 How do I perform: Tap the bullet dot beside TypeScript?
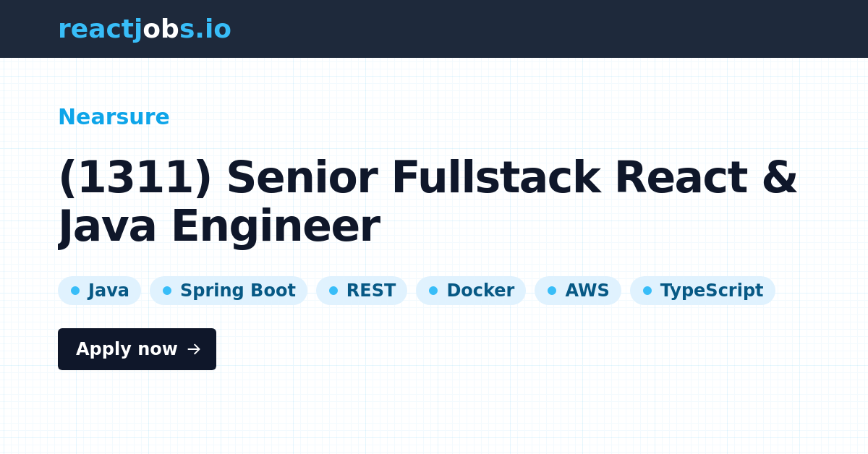tap(647, 291)
